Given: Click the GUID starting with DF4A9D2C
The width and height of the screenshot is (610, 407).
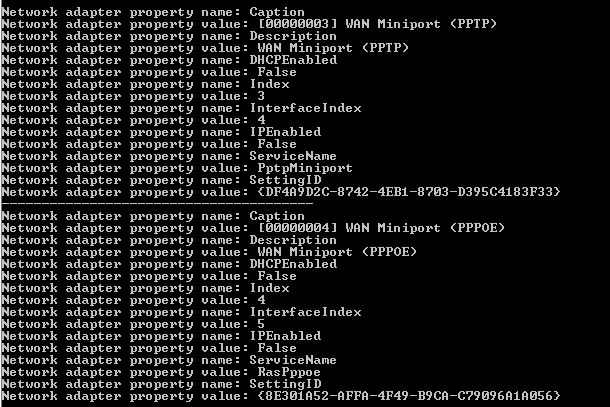Looking at the screenshot, I should 408,192.
